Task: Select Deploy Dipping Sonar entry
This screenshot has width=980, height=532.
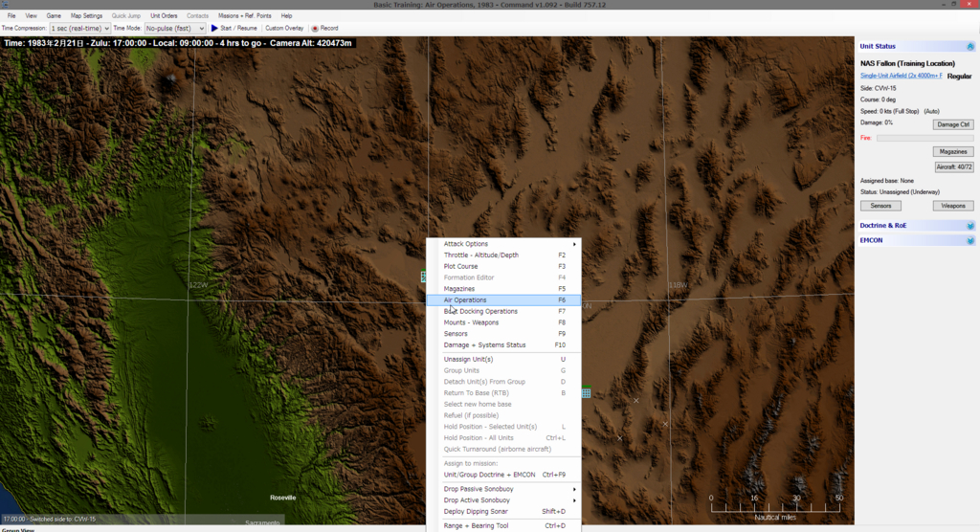Action: pyautogui.click(x=503, y=511)
